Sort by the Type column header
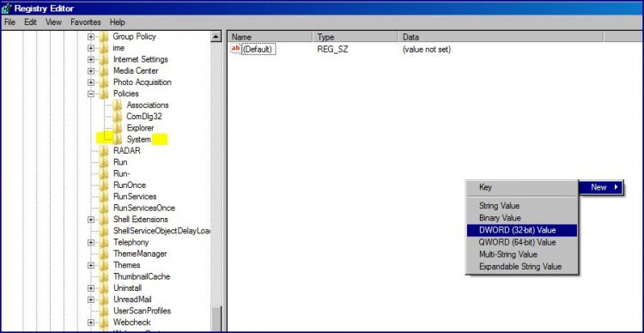644x333 pixels. point(355,37)
